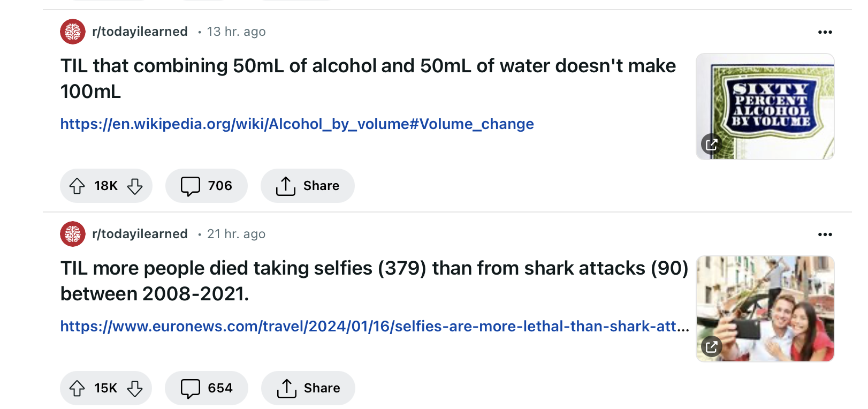Open the more options menu for first post
868x409 pixels.
point(825,32)
